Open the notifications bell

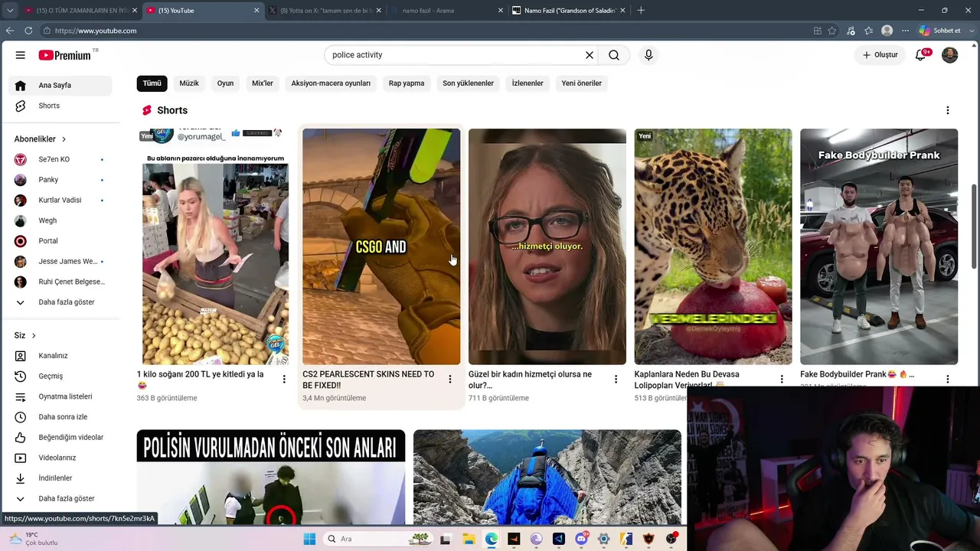coord(921,55)
